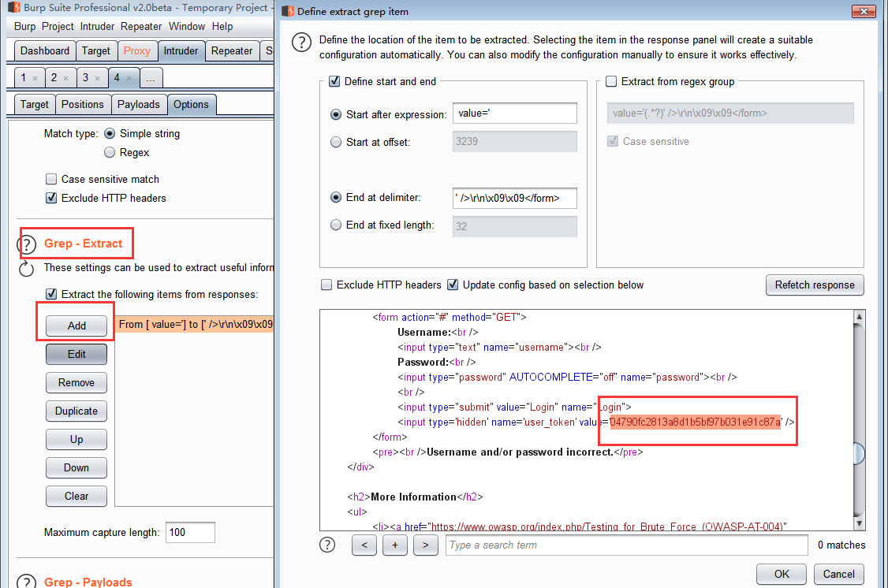Click Edit grep extract item button
This screenshot has width=888, height=588.
[x=76, y=354]
